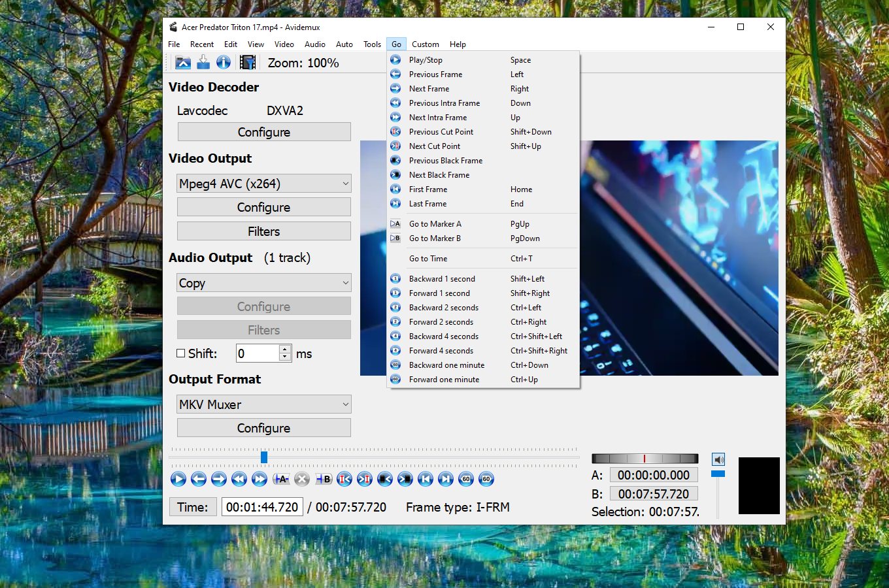Click the Open Video toolbar icon
Screen dimensions: 889x588
point(183,62)
